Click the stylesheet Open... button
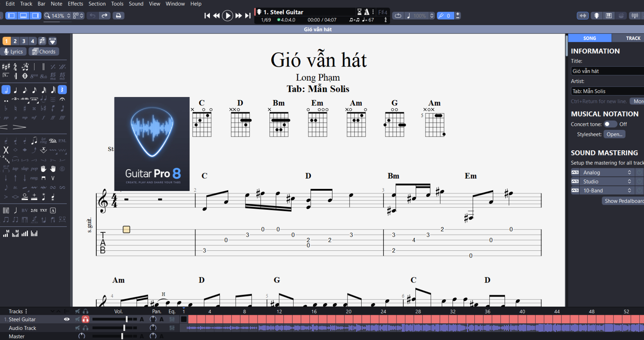This screenshot has height=340, width=644. point(614,134)
